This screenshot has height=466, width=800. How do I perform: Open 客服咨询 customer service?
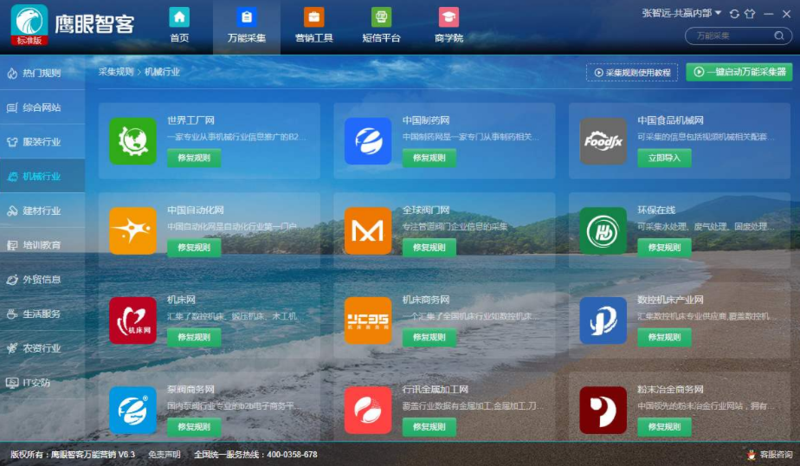[x=770, y=454]
